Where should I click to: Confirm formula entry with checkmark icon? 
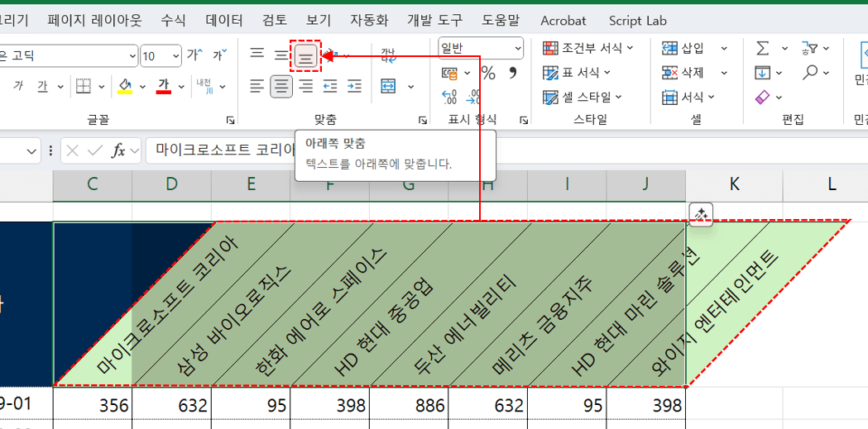click(95, 151)
